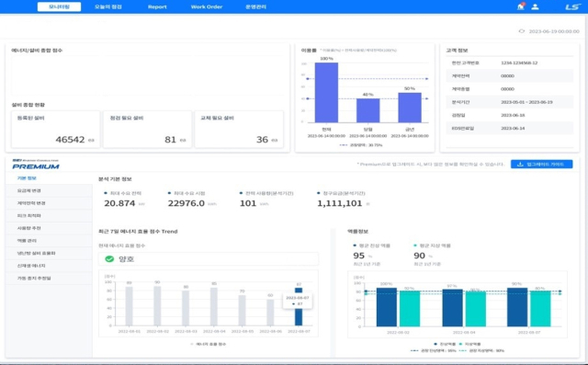Viewport: 588px width, 365px height.
Task: Choose 피크 최적화 sidebar item
Action: click(49, 216)
